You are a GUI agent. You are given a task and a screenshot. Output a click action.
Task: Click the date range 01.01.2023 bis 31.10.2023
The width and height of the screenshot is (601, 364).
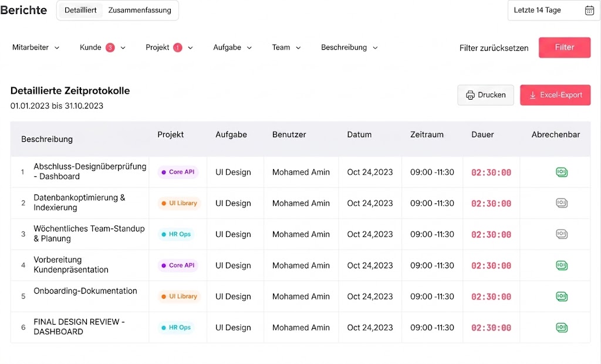[x=57, y=106]
